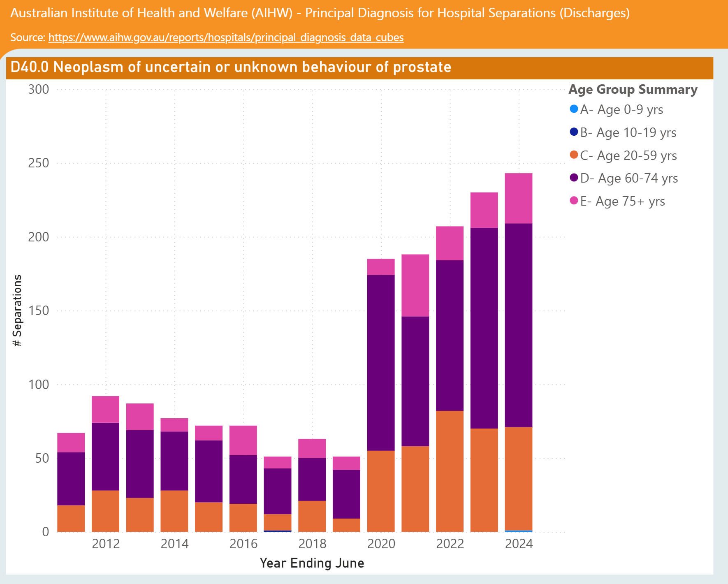Click the 'Age Group Summary' legend title
The width and height of the screenshot is (728, 584).
coord(633,89)
